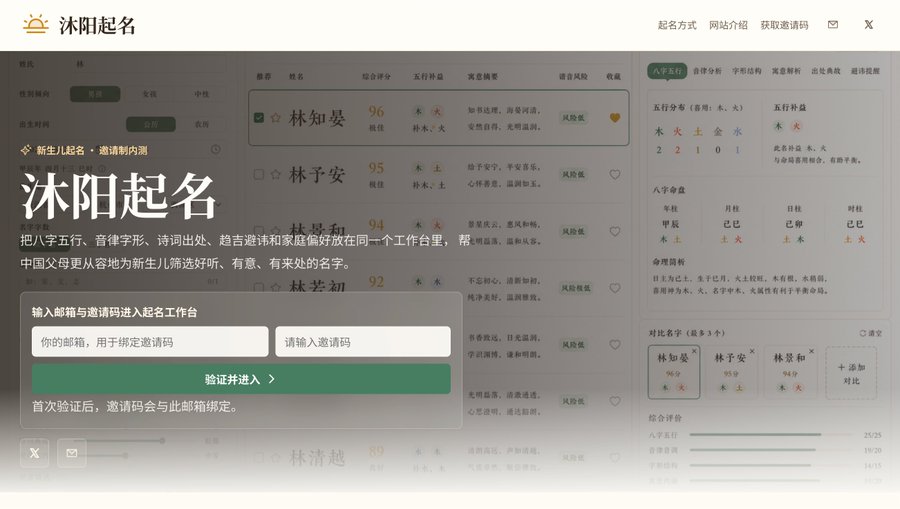Open the 获取邀请码 nav link
The height and width of the screenshot is (509, 900).
(x=784, y=25)
